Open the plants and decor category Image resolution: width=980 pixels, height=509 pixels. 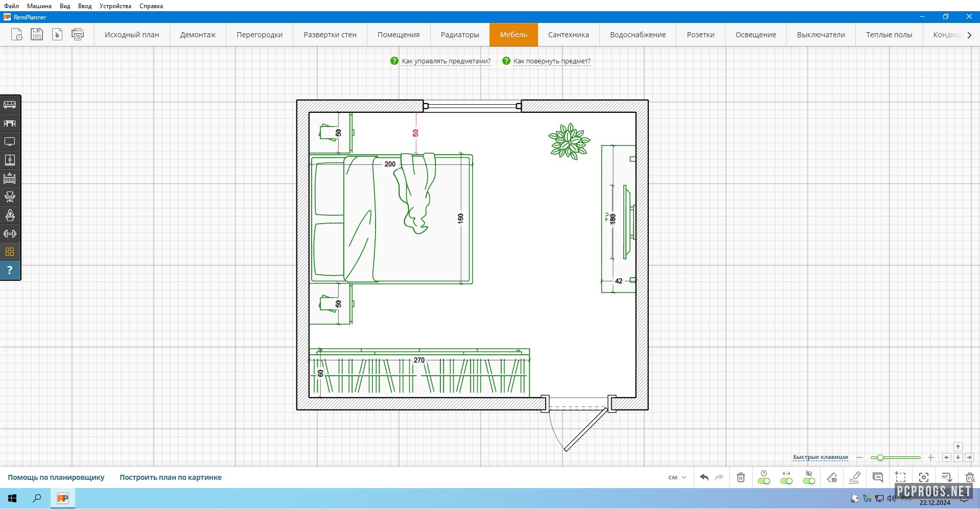pyautogui.click(x=10, y=215)
